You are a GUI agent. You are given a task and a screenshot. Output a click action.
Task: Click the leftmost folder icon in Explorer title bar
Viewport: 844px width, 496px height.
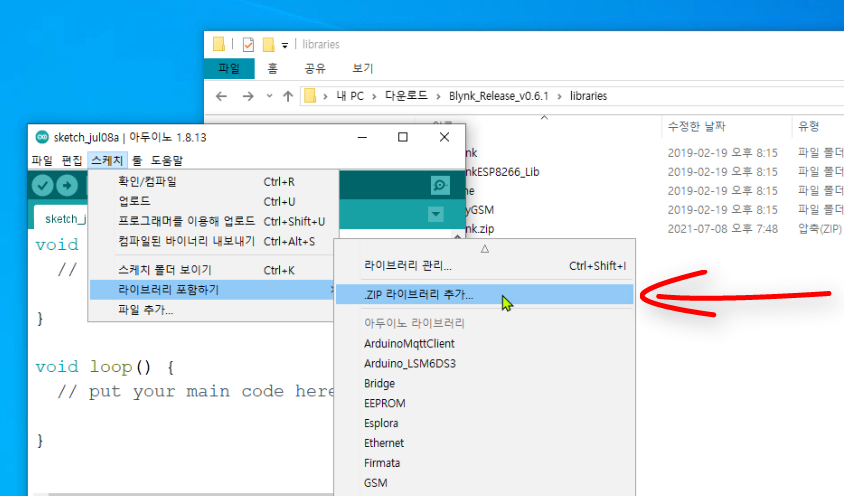tap(219, 44)
